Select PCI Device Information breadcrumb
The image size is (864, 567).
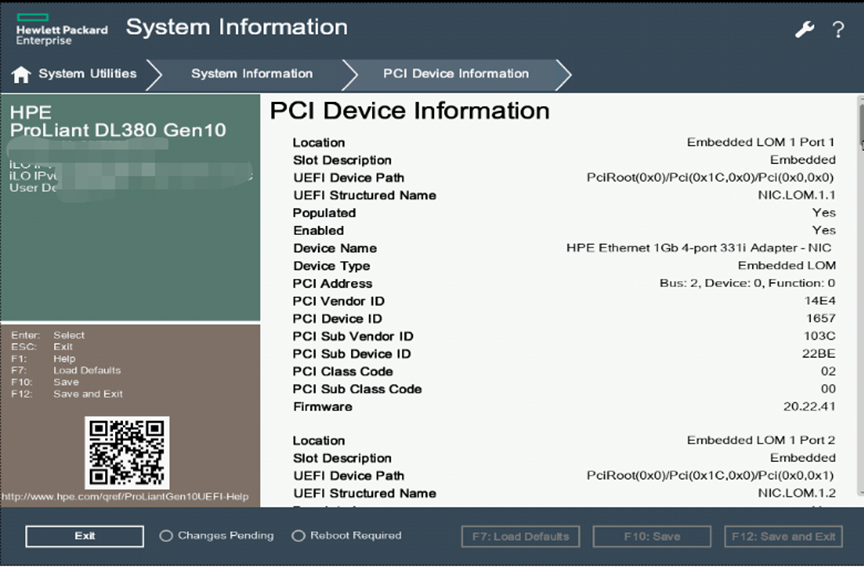[455, 74]
